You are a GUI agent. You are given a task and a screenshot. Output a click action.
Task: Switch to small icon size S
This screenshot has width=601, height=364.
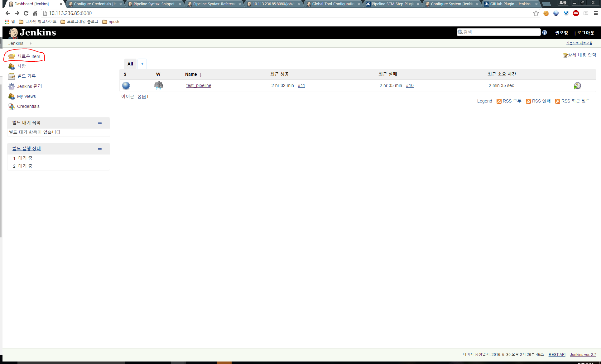139,97
